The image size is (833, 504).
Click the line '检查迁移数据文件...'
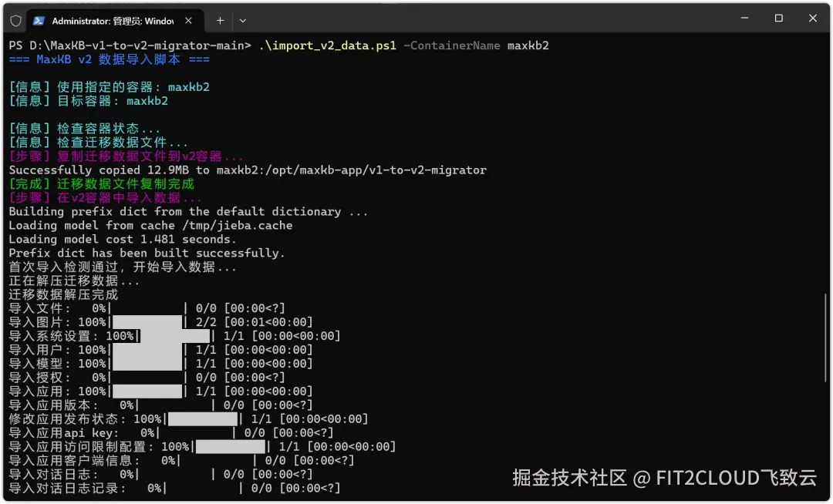click(x=98, y=142)
